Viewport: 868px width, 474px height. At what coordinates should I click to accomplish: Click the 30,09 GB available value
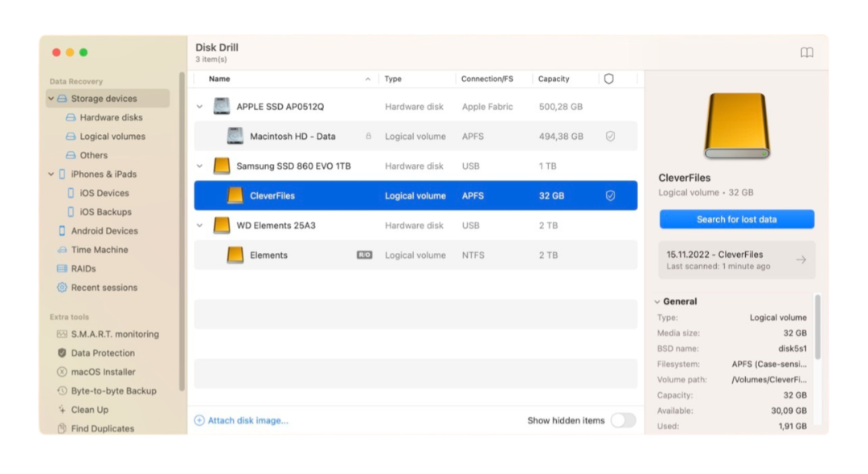pos(789,411)
